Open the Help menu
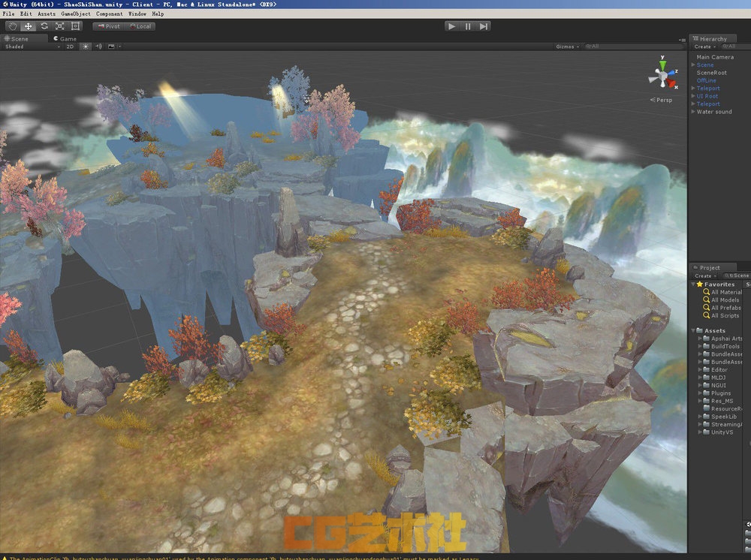The width and height of the screenshot is (751, 560). [x=158, y=14]
